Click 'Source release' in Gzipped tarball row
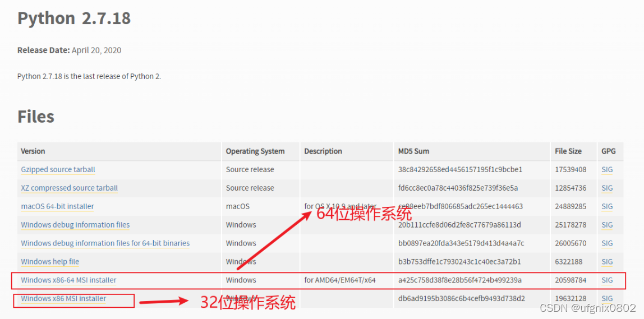Viewport: 644px width, 319px height. pos(250,169)
